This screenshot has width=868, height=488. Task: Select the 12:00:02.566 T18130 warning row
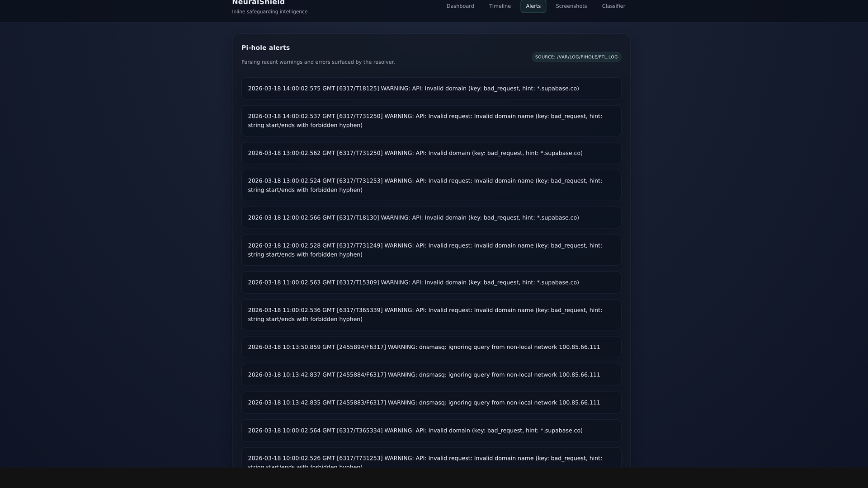point(431,217)
